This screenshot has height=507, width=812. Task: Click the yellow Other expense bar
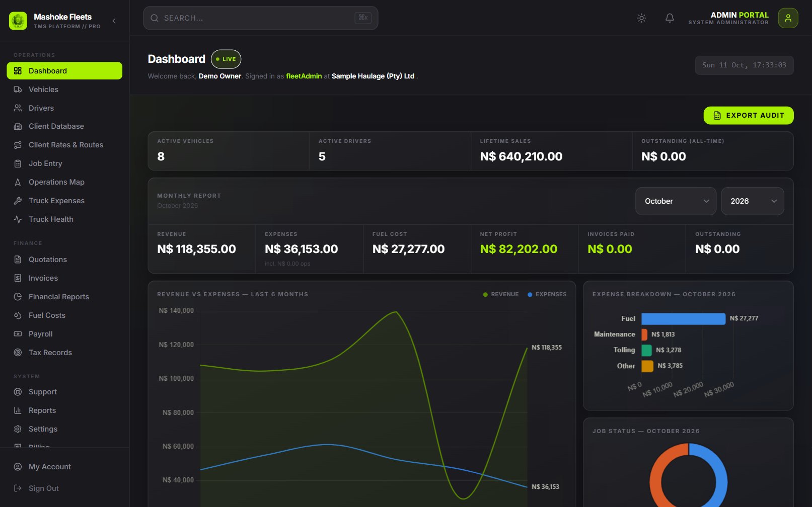[647, 366]
